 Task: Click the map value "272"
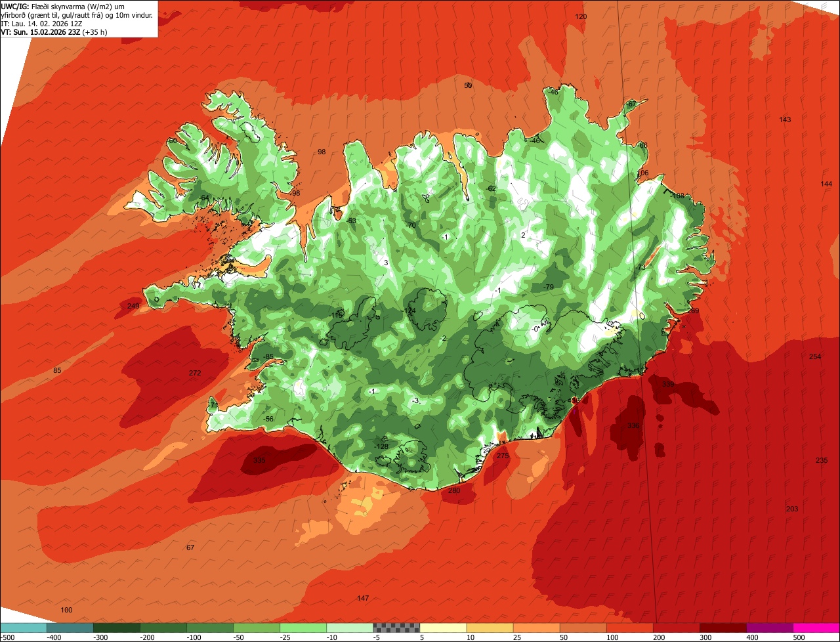pyautogui.click(x=195, y=373)
